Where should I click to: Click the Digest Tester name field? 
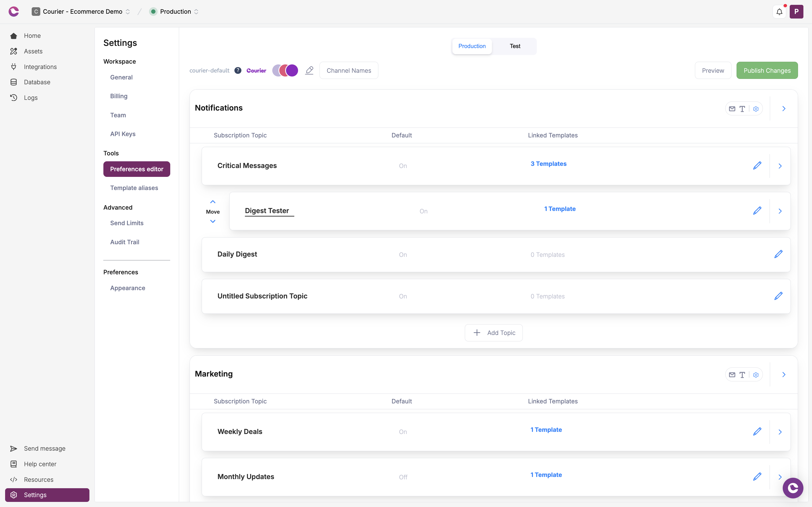coord(269,211)
